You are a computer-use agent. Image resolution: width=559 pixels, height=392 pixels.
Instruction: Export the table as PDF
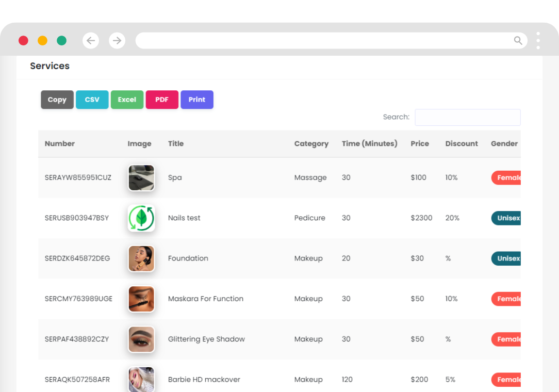[162, 100]
